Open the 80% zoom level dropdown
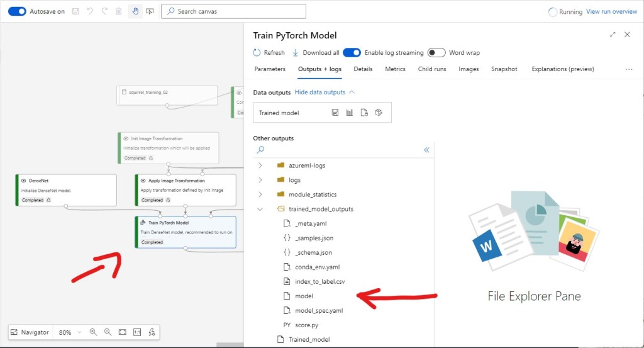This screenshot has height=348, width=644. [70, 332]
